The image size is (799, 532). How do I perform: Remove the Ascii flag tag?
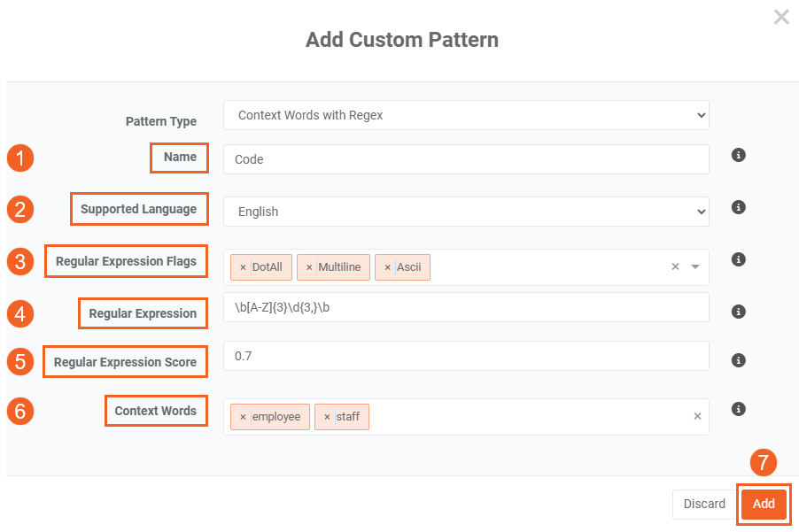[x=387, y=267]
